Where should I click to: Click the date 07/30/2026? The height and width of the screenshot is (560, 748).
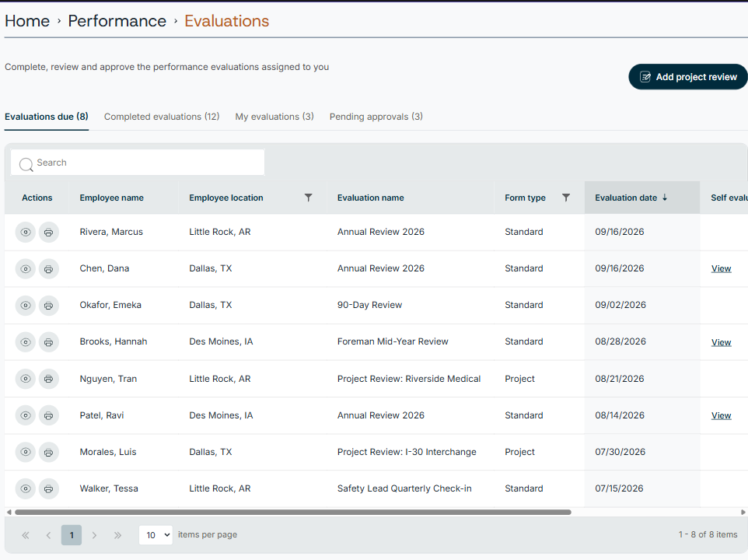(620, 452)
